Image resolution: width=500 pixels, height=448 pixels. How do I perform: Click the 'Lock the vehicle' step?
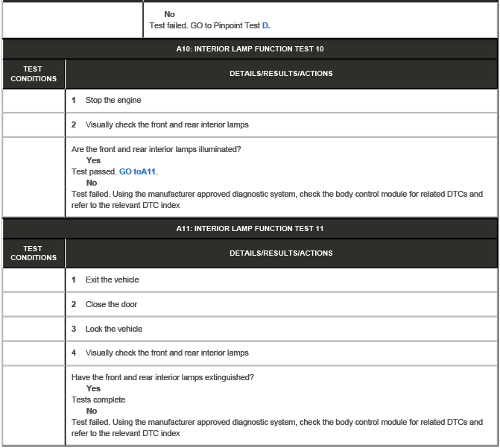pos(113,329)
